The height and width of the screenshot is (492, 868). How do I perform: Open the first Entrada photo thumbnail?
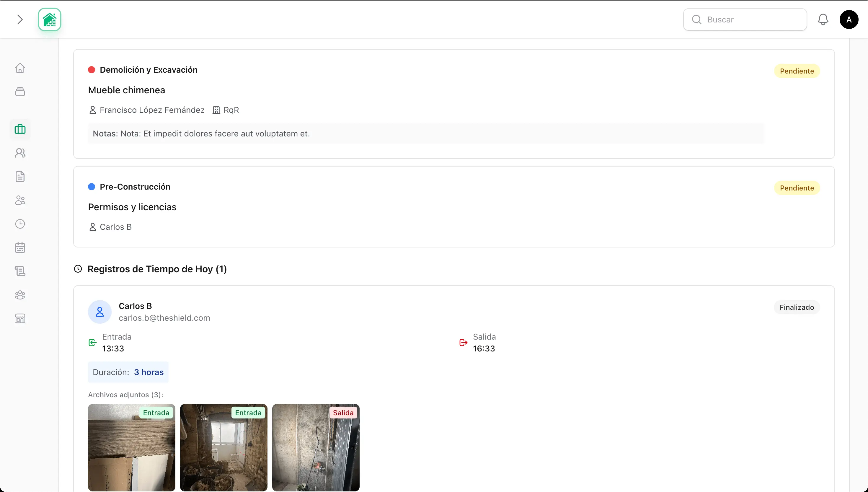pyautogui.click(x=131, y=447)
